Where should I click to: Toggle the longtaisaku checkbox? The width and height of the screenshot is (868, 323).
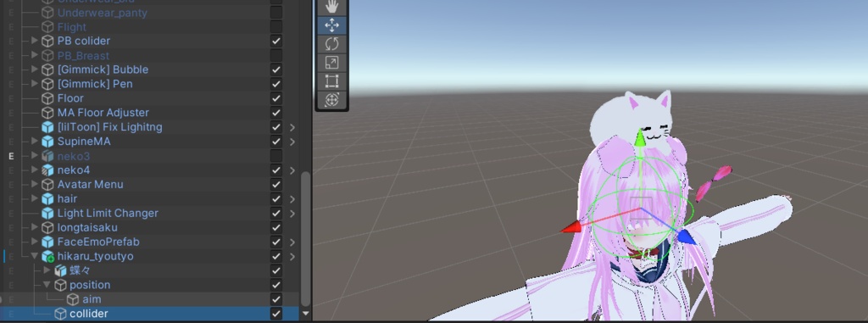coord(275,228)
